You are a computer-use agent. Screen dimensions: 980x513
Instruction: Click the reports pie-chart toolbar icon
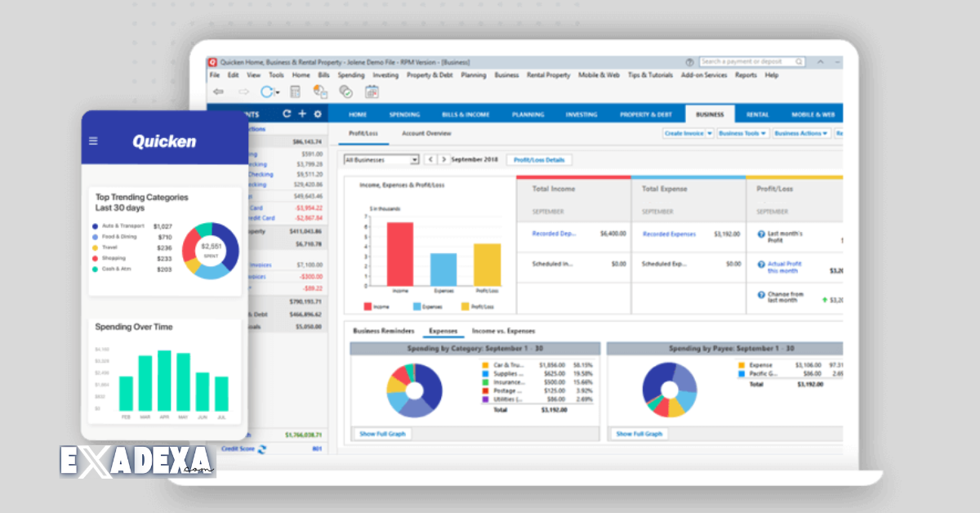[319, 91]
